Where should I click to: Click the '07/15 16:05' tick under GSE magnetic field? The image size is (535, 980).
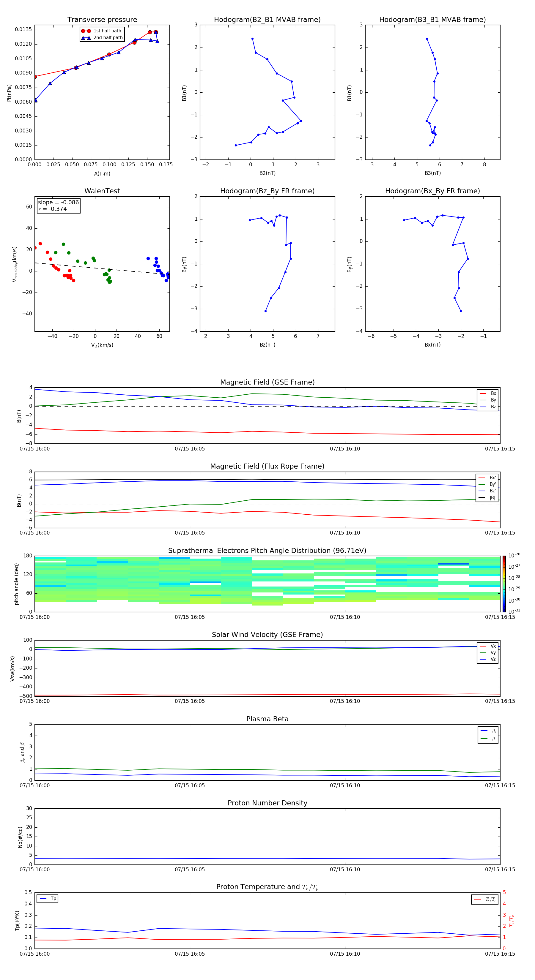[190, 449]
